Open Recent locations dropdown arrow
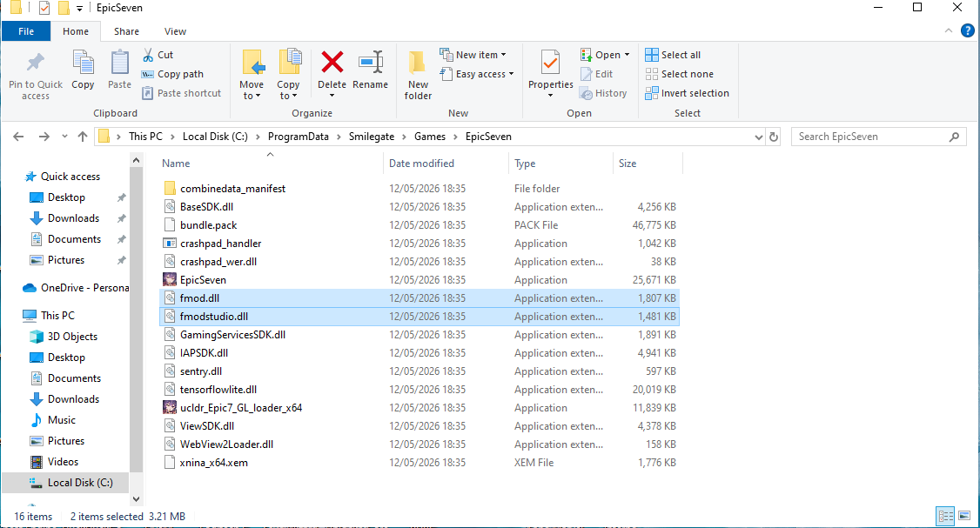Image resolution: width=980 pixels, height=528 pixels. click(x=64, y=137)
